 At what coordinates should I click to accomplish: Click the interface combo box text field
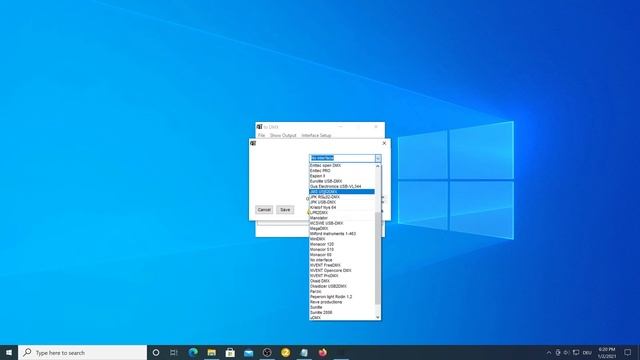342,158
